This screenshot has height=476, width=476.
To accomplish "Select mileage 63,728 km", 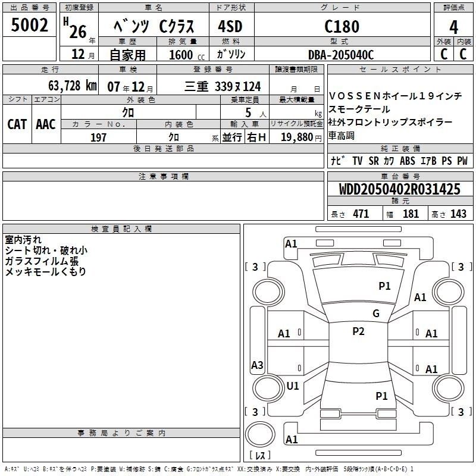I will (x=73, y=86).
